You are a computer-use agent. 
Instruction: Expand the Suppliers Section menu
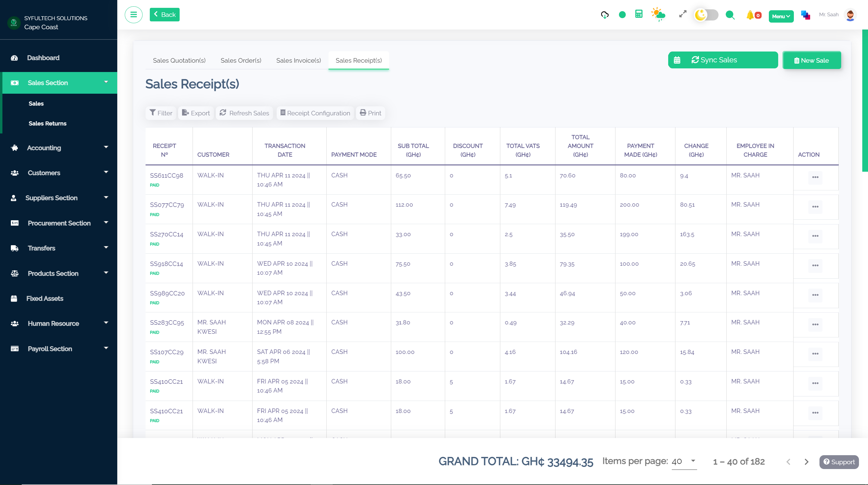point(59,198)
